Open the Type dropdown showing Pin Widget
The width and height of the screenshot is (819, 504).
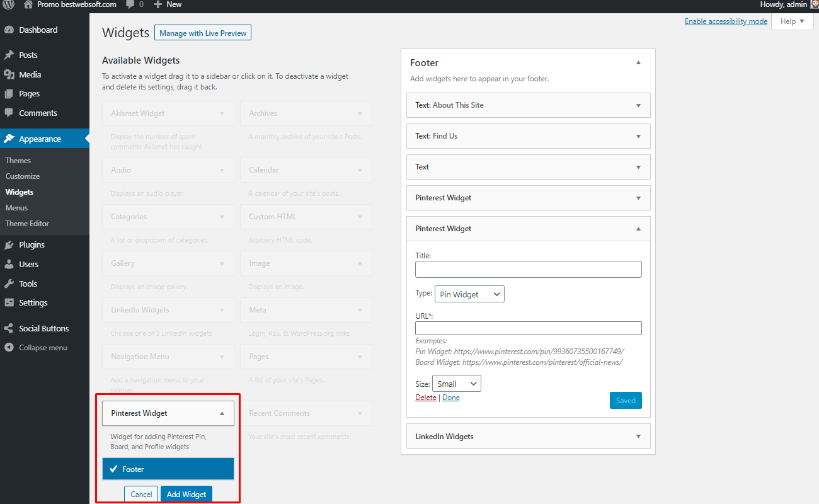tap(469, 294)
